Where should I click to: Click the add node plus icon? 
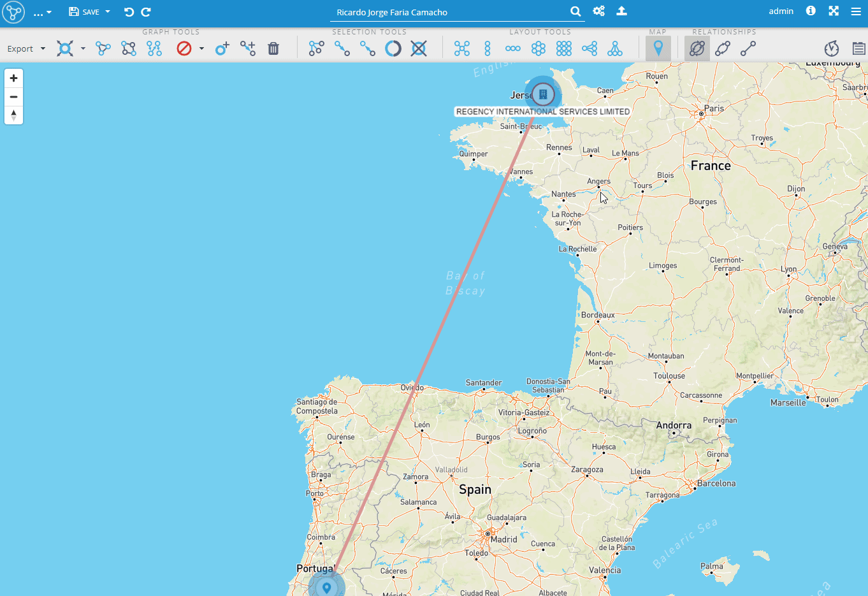[x=222, y=48]
